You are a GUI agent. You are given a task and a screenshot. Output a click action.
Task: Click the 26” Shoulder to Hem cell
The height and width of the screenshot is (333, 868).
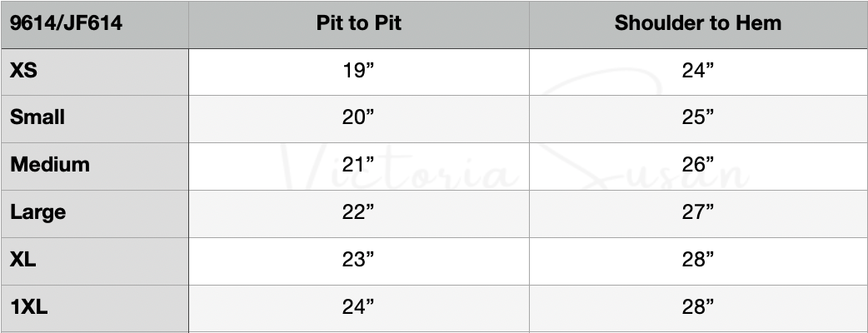698,165
